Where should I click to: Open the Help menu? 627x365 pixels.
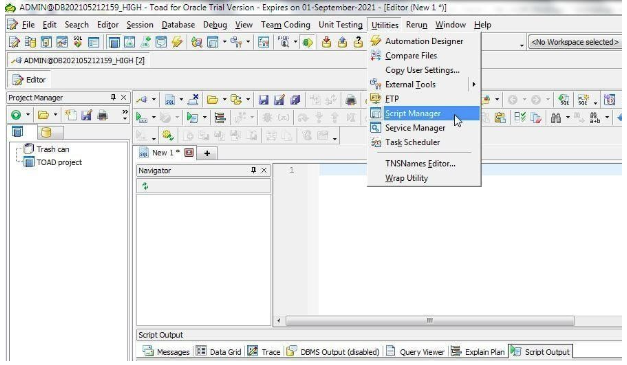[482, 25]
